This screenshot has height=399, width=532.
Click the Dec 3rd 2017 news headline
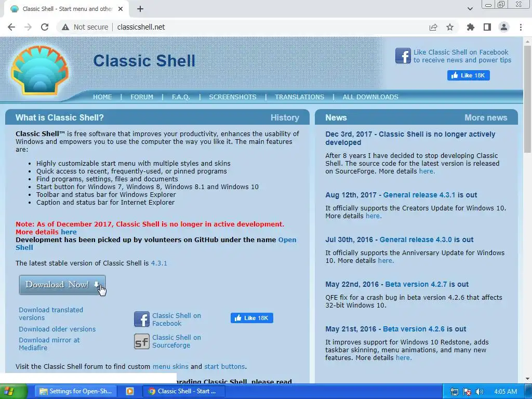[410, 138]
